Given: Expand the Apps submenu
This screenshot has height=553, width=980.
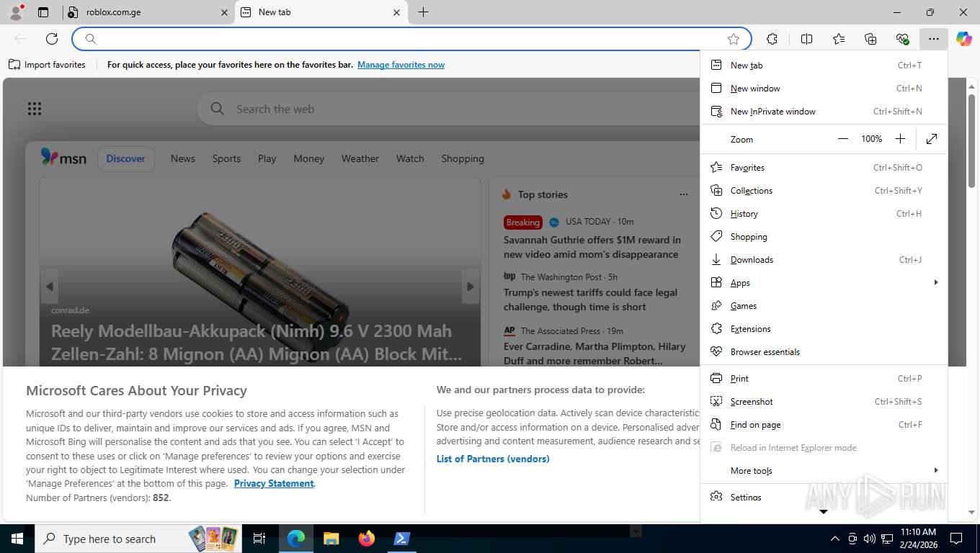Looking at the screenshot, I should (824, 283).
